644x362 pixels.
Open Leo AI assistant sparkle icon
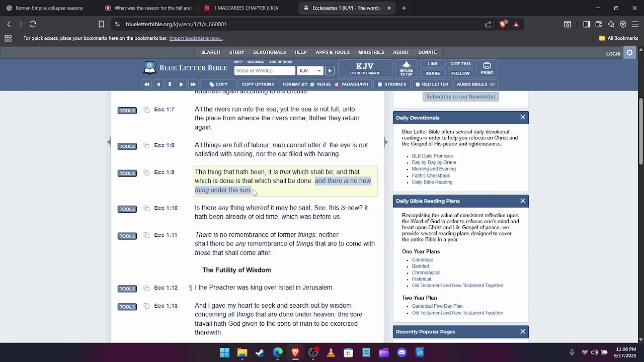tap(611, 24)
